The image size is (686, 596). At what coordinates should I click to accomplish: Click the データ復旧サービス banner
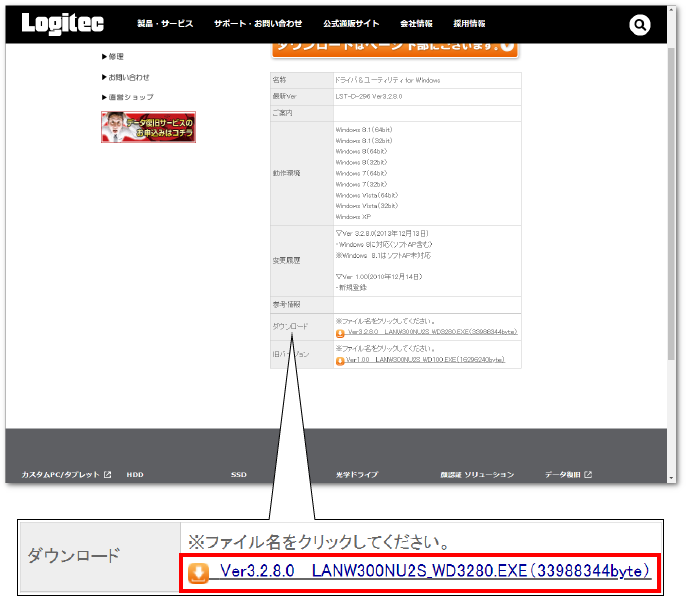[148, 127]
